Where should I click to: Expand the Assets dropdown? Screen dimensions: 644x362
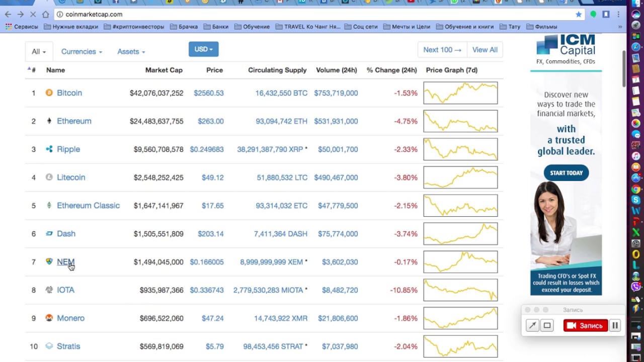tap(131, 52)
